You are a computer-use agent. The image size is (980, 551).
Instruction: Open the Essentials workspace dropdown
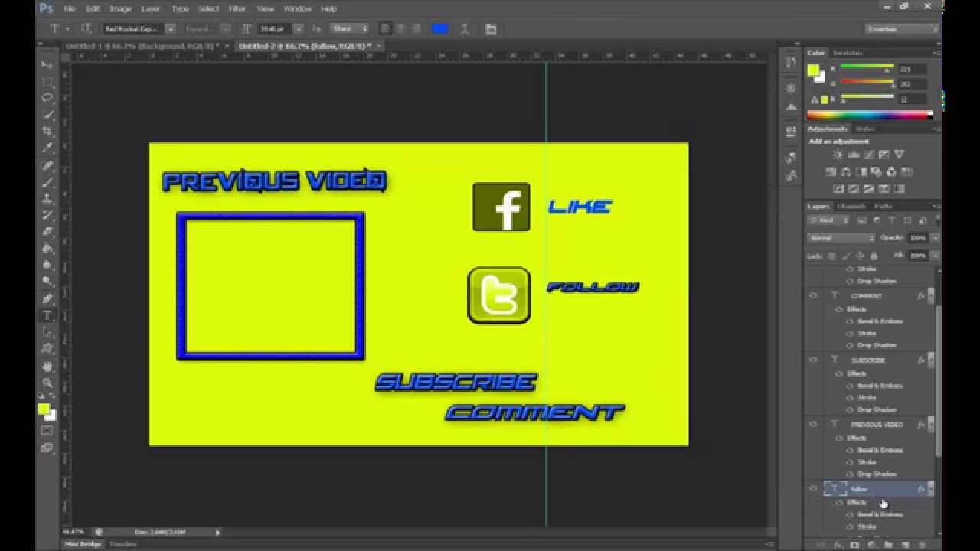click(903, 29)
